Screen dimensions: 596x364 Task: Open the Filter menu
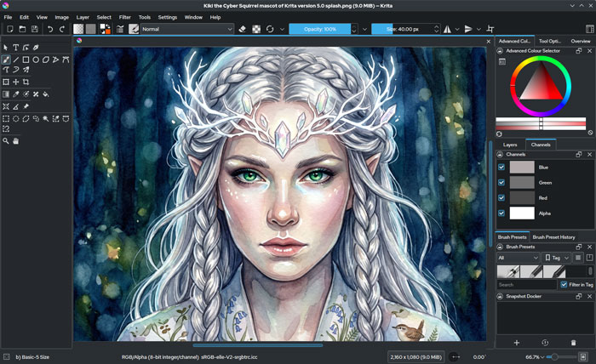pyautogui.click(x=124, y=17)
